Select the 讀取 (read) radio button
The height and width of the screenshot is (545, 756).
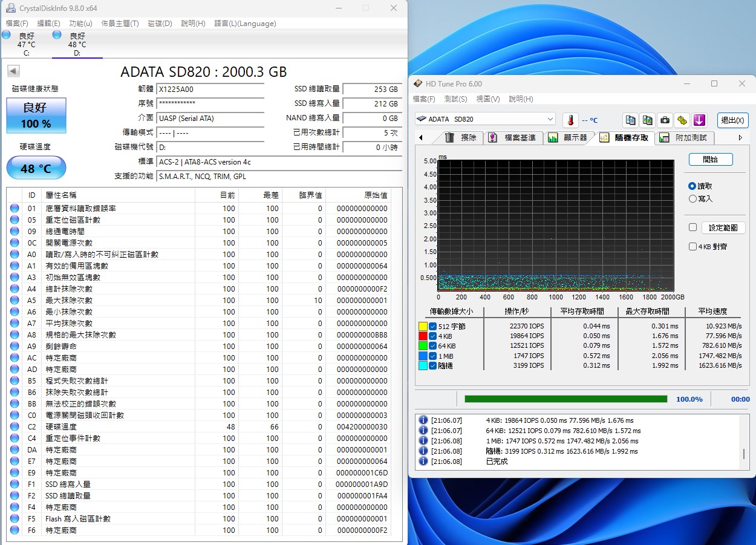click(692, 186)
